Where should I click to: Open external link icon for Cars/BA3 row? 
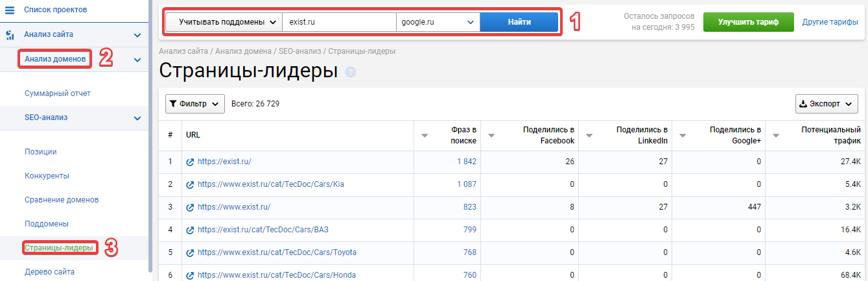coord(190,230)
